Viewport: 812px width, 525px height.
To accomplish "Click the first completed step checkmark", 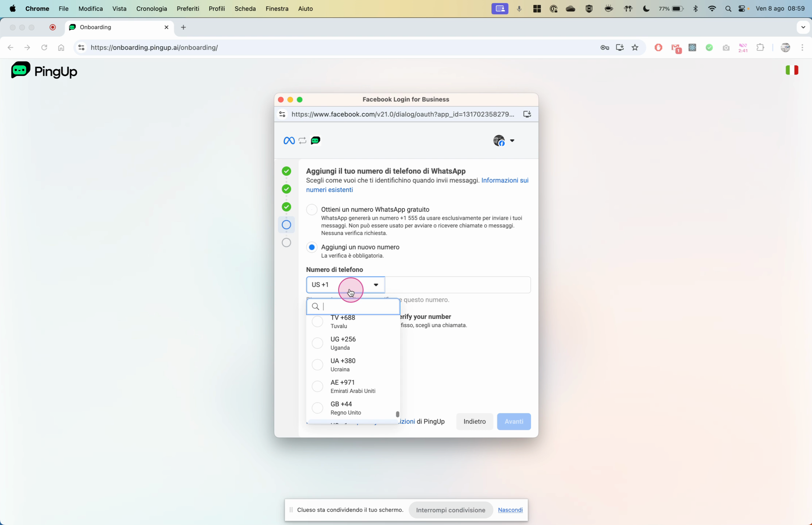I will point(286,171).
